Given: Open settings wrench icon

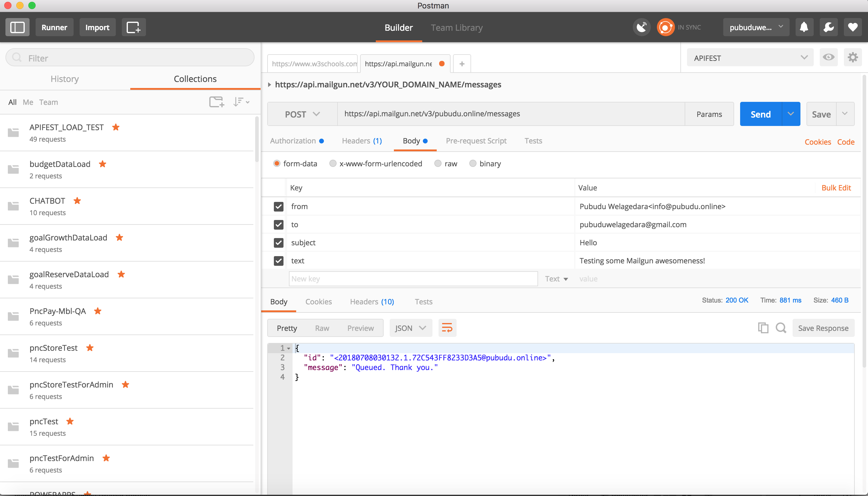Looking at the screenshot, I should [828, 27].
